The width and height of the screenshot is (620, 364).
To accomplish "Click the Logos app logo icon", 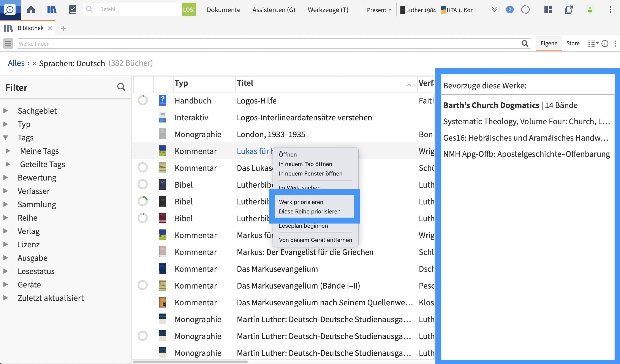I will click(x=10, y=10).
